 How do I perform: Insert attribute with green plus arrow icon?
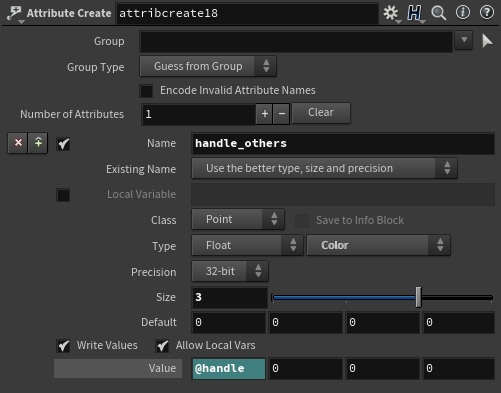38,143
